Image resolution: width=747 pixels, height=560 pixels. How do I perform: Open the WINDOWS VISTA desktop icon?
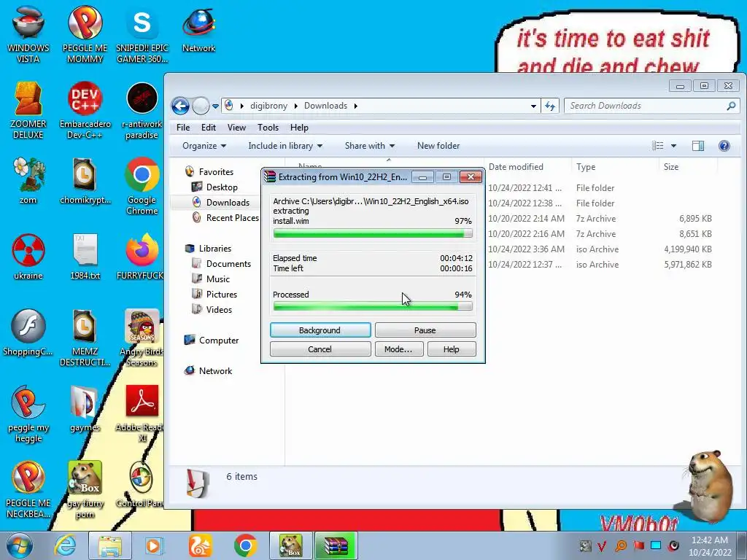click(x=28, y=34)
